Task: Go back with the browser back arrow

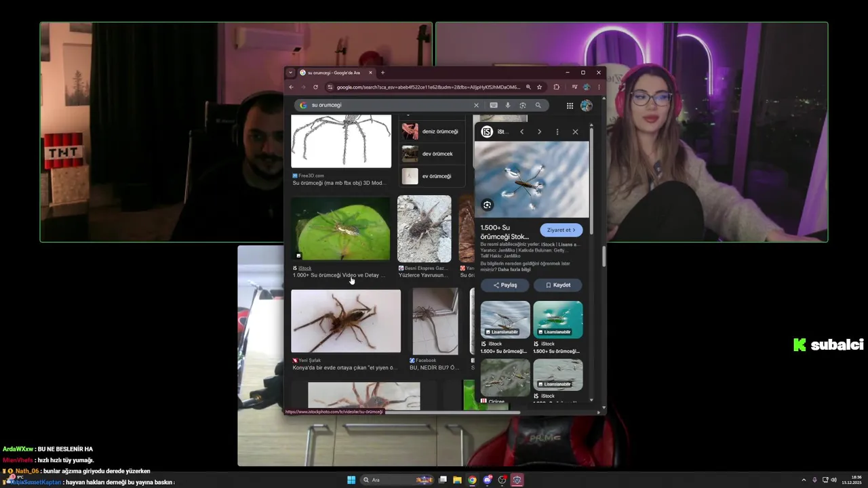Action: [x=291, y=87]
